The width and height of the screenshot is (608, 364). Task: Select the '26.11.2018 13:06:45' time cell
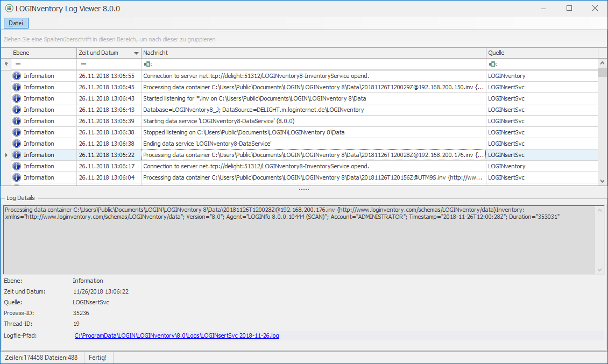point(109,87)
